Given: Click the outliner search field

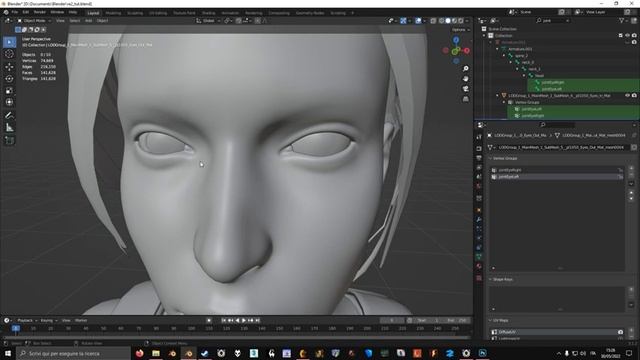Looking at the screenshot, I should [553, 20].
